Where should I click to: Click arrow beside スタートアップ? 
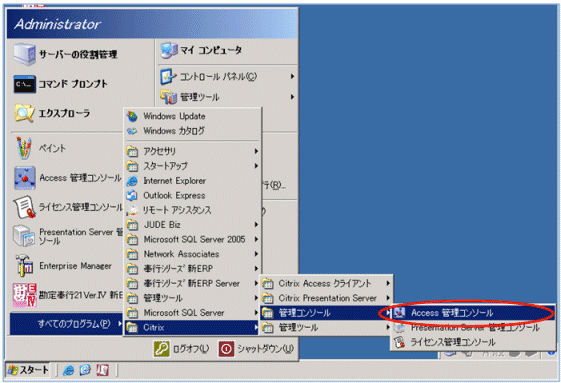(x=256, y=166)
